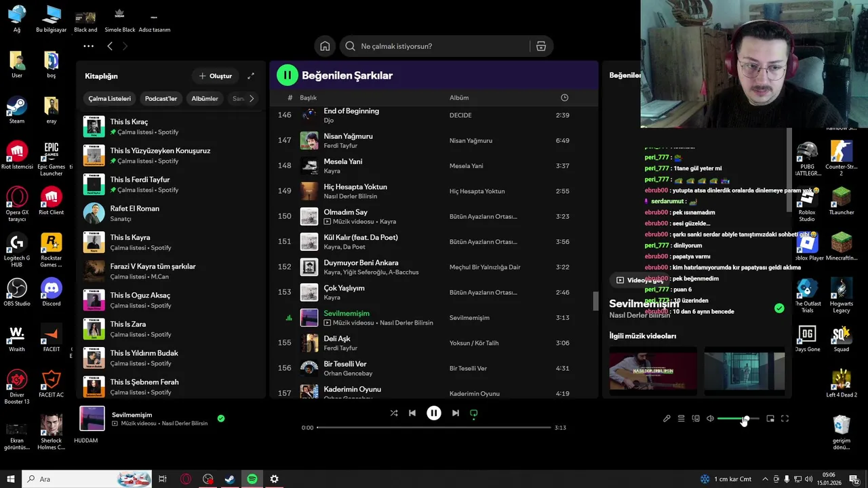Sort by the Albüm column header
This screenshot has width=868, height=488.
[x=459, y=98]
